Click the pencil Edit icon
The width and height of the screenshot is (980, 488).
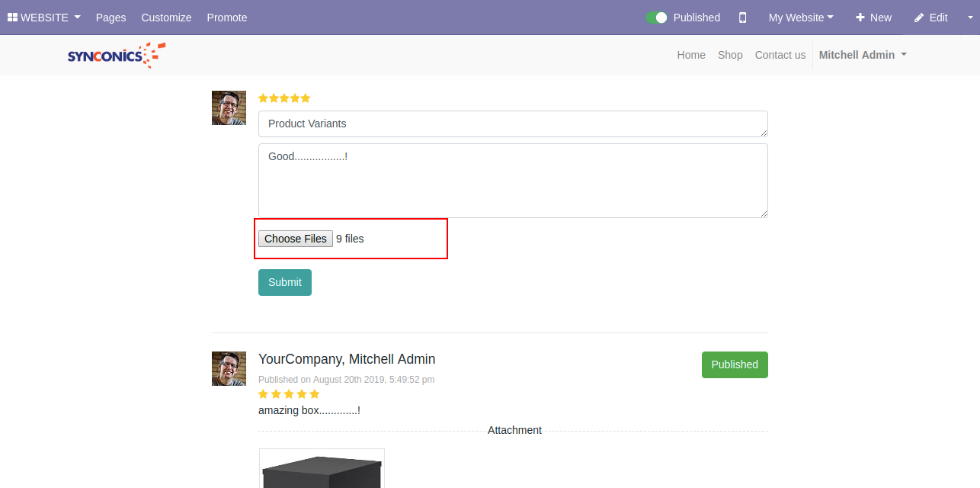pyautogui.click(x=919, y=18)
